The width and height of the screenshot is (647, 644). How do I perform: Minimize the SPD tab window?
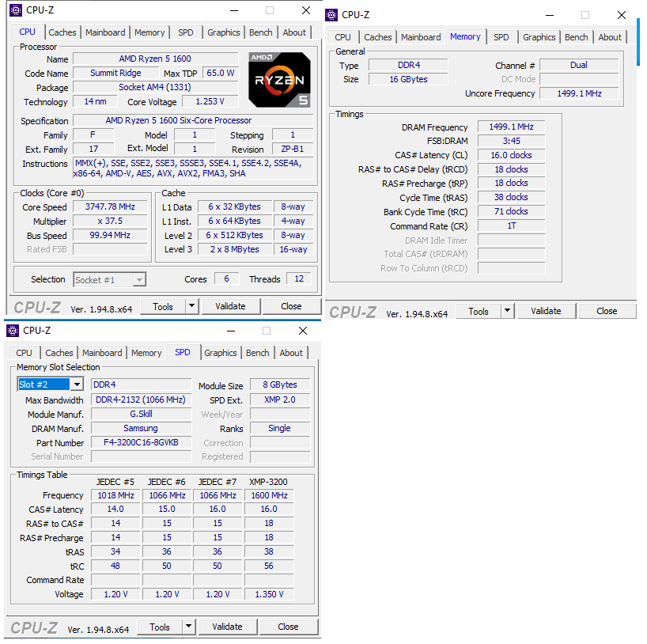[x=231, y=331]
